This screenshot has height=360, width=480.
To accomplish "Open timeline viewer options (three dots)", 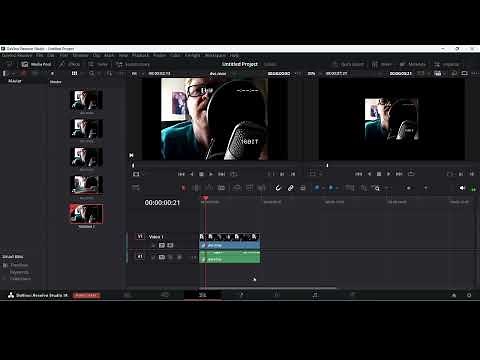I will [x=476, y=73].
